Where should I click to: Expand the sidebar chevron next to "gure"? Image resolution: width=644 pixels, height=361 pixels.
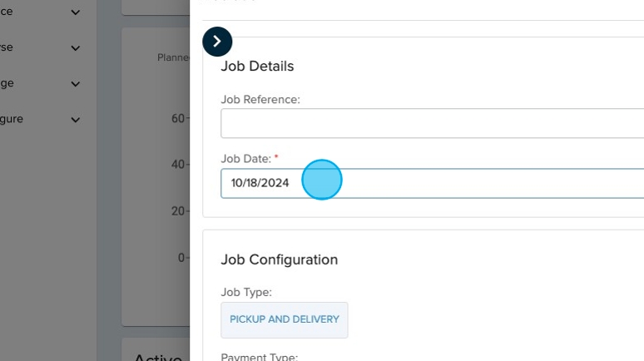(x=76, y=120)
